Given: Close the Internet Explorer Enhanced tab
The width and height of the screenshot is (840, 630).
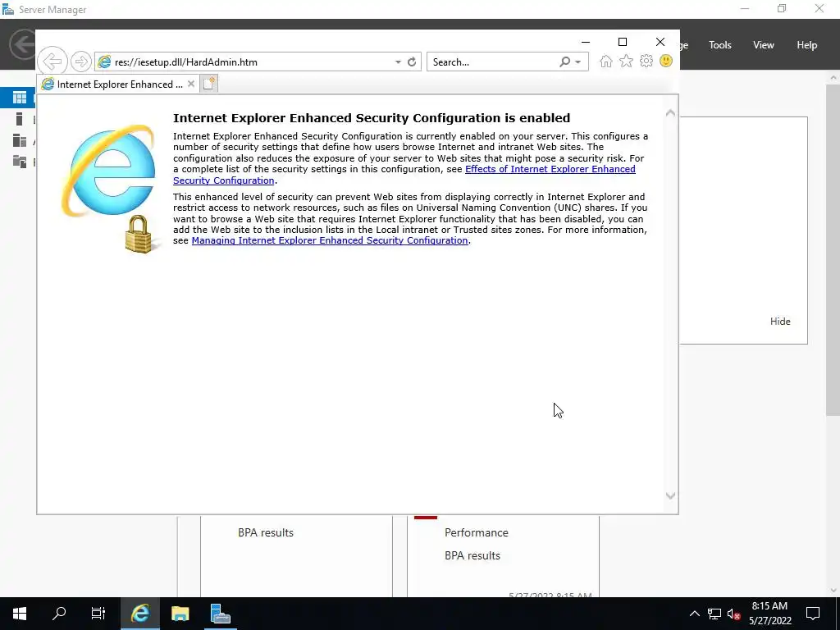Looking at the screenshot, I should tap(190, 84).
